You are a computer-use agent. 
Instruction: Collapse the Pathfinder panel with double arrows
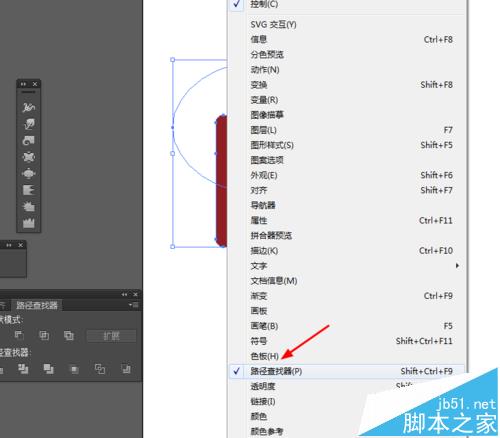(124, 294)
